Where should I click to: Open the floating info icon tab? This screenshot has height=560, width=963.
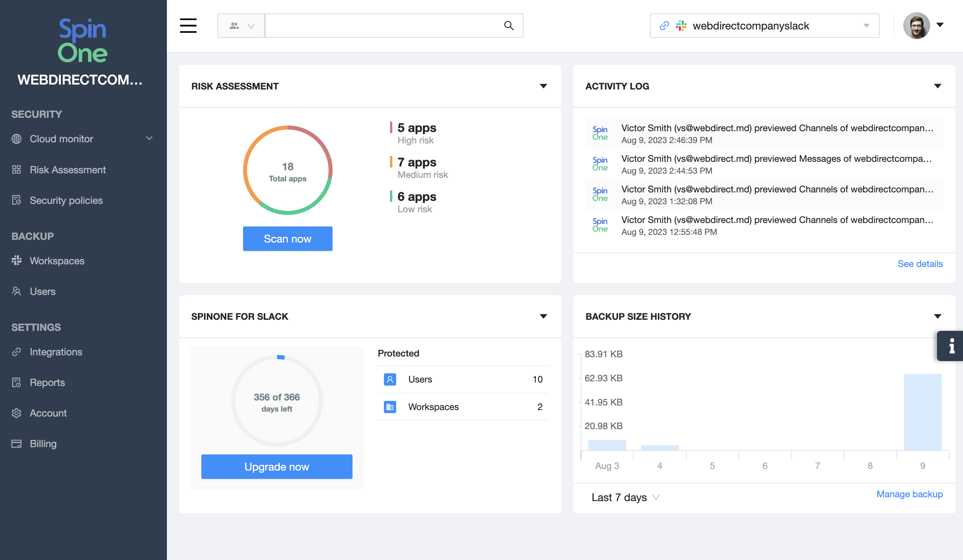click(x=952, y=346)
